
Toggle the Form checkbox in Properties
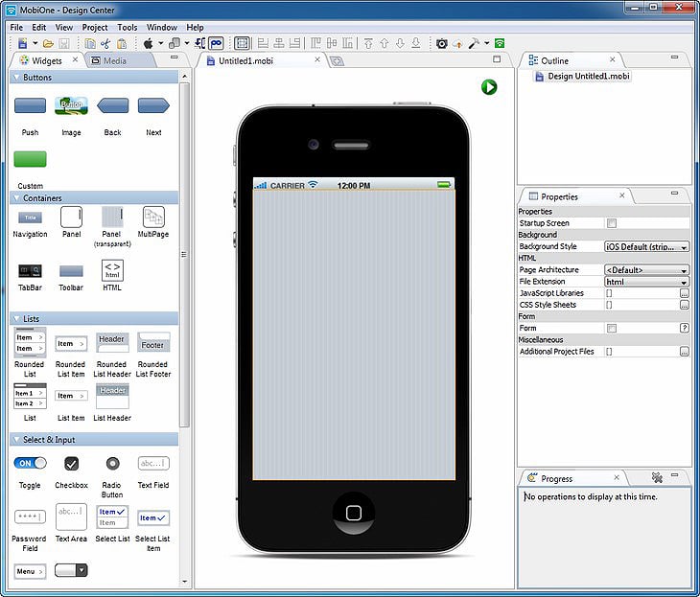click(612, 329)
